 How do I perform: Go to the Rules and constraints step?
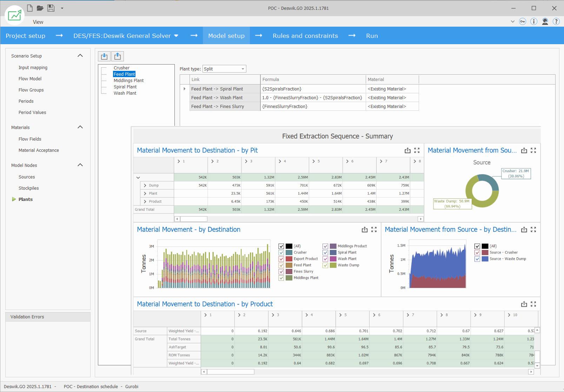[305, 36]
